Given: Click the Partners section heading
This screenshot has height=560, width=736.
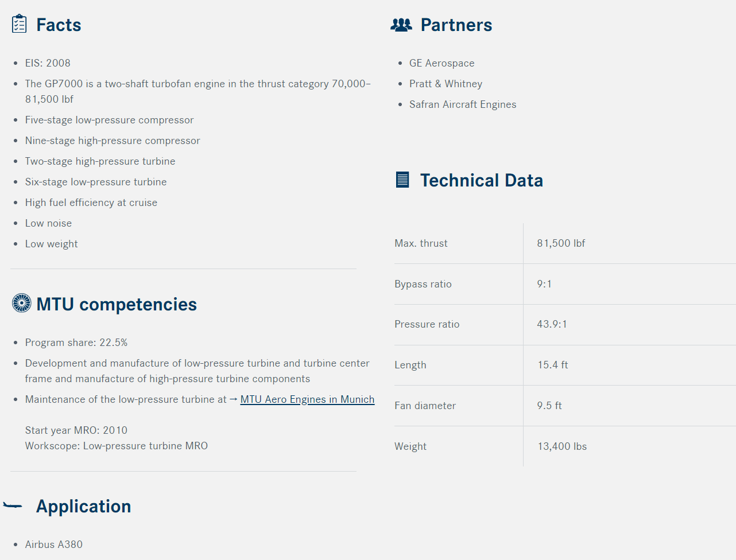Looking at the screenshot, I should [456, 25].
